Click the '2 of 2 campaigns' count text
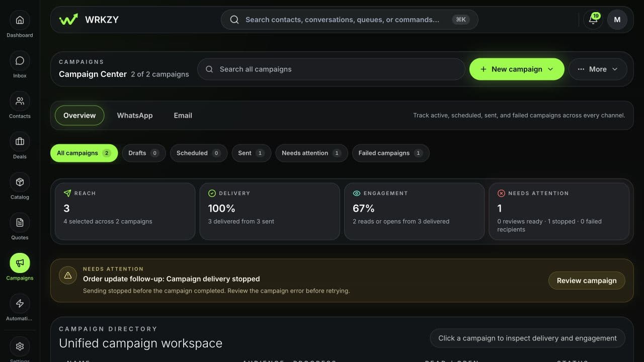This screenshot has width=644, height=362. [160, 74]
